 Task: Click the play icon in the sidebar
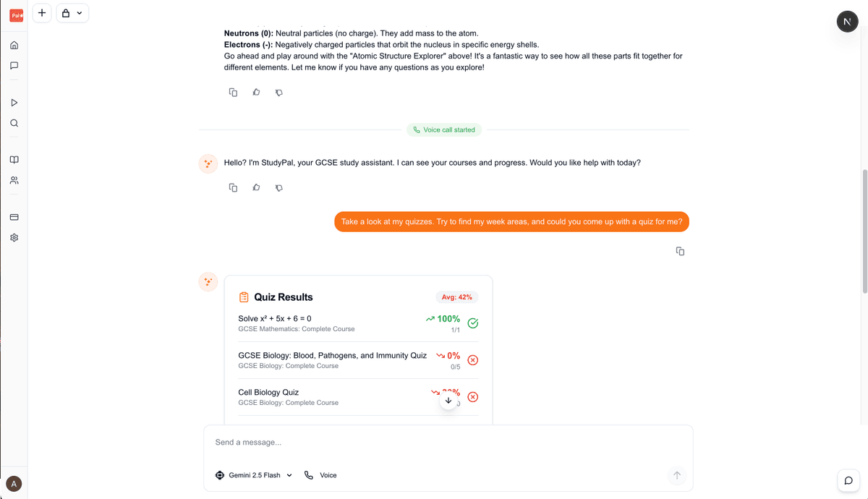pyautogui.click(x=14, y=102)
